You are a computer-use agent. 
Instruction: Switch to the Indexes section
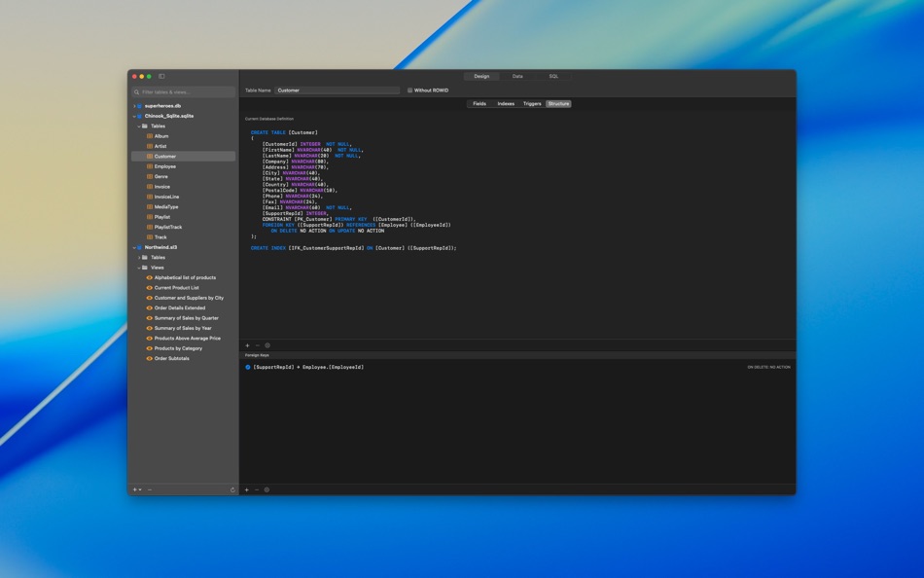[506, 102]
